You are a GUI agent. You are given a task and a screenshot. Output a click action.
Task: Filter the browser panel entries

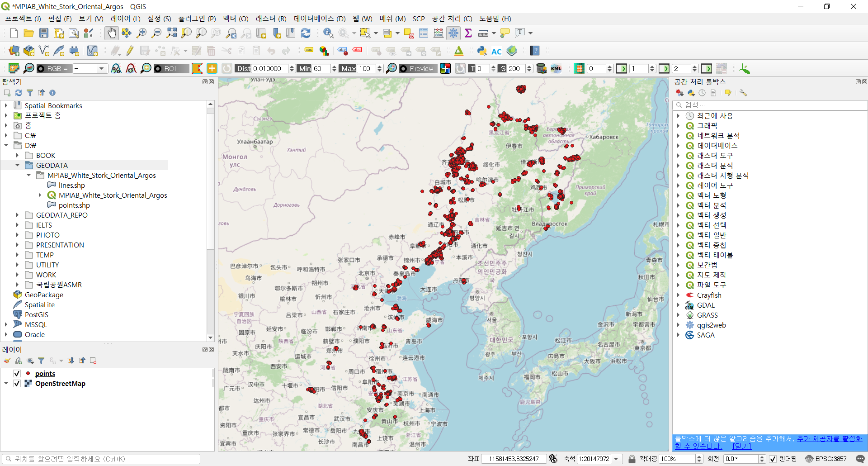30,93
